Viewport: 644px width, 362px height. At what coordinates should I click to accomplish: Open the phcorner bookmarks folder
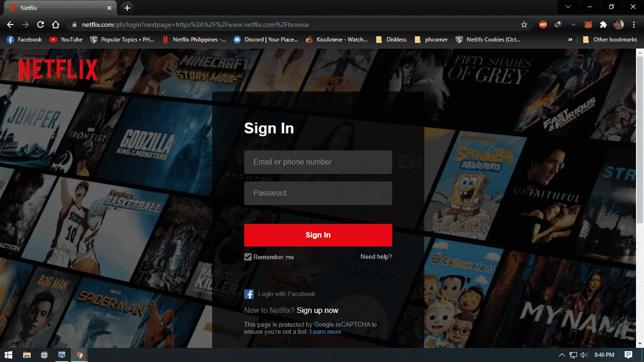click(431, 40)
